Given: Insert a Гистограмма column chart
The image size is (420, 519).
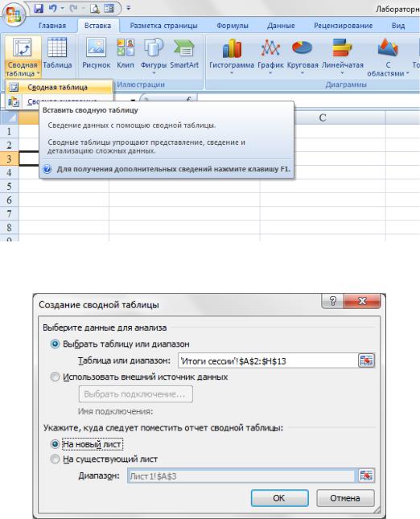Looking at the screenshot, I should 232,55.
